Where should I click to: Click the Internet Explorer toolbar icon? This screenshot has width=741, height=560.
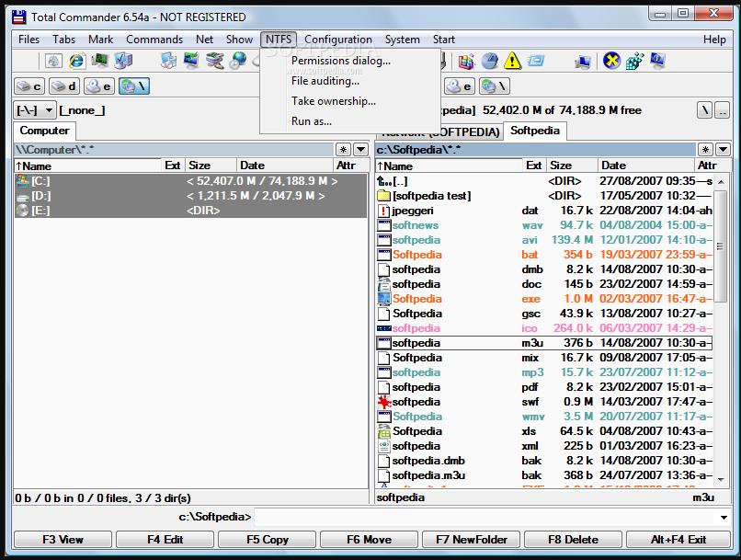(x=77, y=61)
